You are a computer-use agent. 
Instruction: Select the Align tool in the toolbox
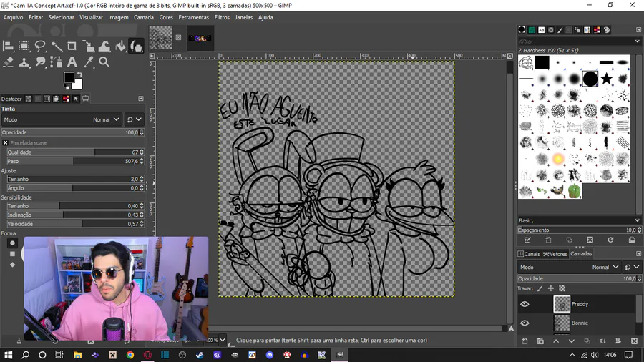click(x=8, y=46)
